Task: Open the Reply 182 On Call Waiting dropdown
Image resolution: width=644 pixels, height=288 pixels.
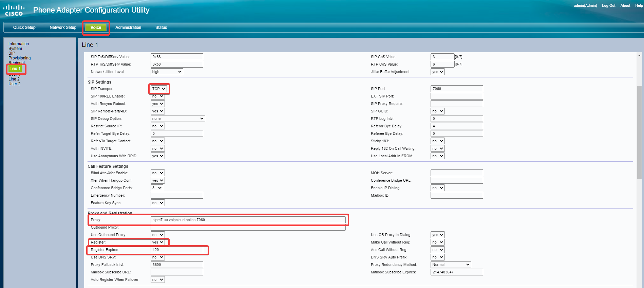Action: click(438, 148)
